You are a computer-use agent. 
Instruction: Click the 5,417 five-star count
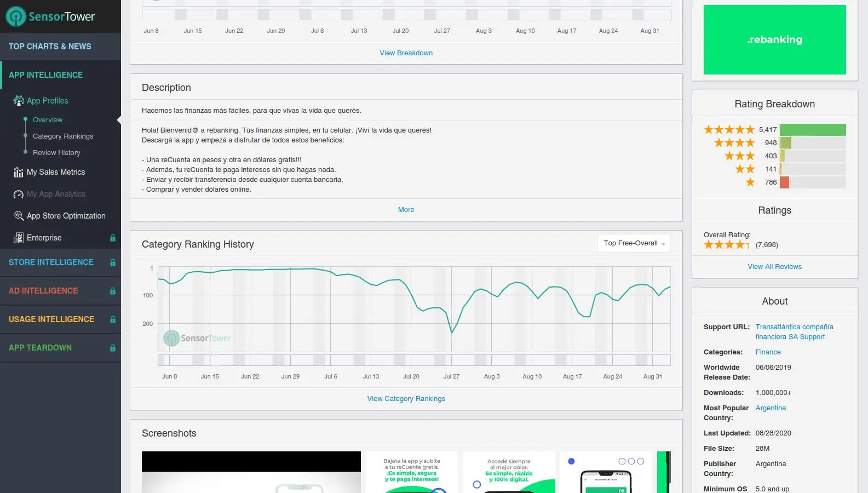(768, 130)
